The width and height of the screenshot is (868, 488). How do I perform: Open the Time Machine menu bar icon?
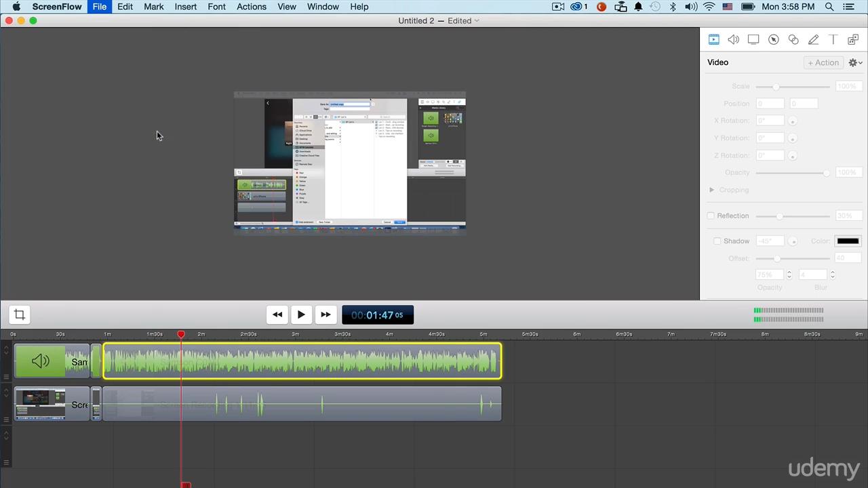[655, 7]
